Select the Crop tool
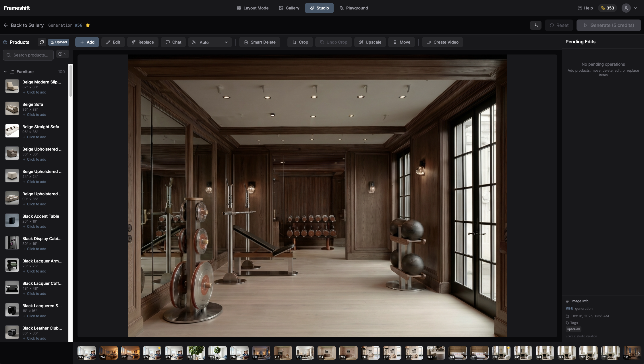The height and width of the screenshot is (364, 644). pyautogui.click(x=300, y=42)
